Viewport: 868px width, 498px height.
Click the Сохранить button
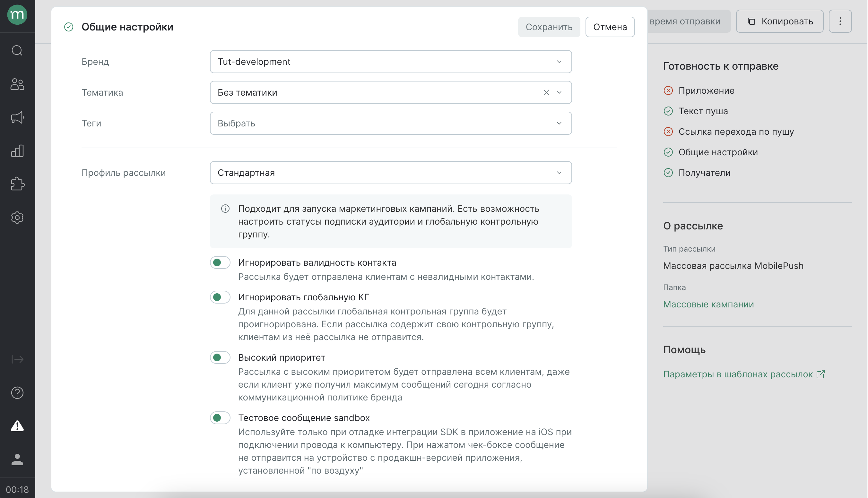[549, 27]
